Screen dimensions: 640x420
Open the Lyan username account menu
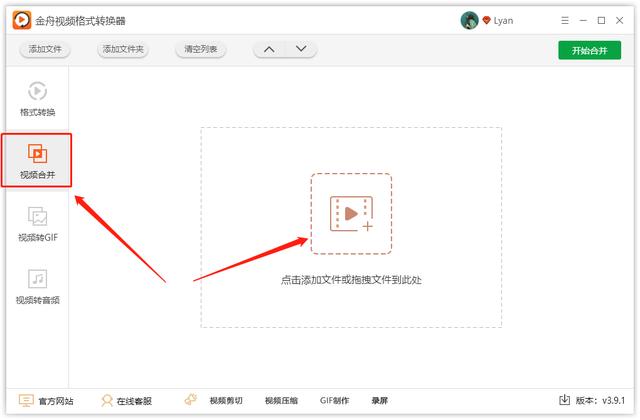503,21
